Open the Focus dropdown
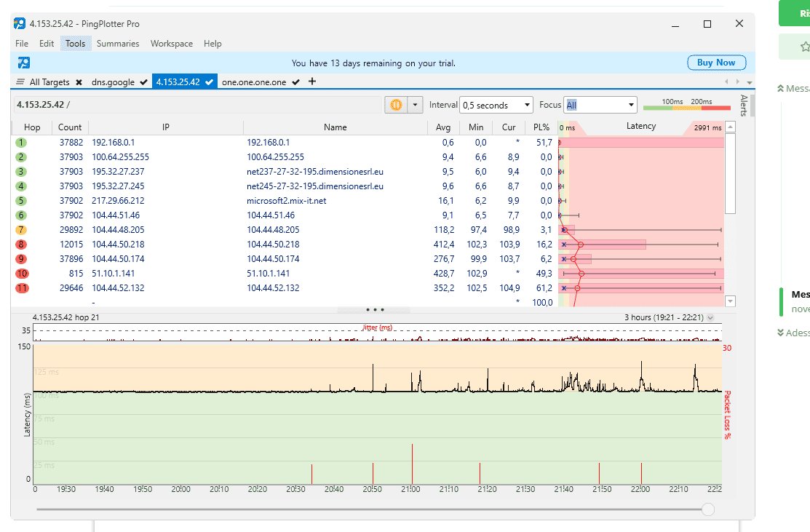 (x=600, y=105)
